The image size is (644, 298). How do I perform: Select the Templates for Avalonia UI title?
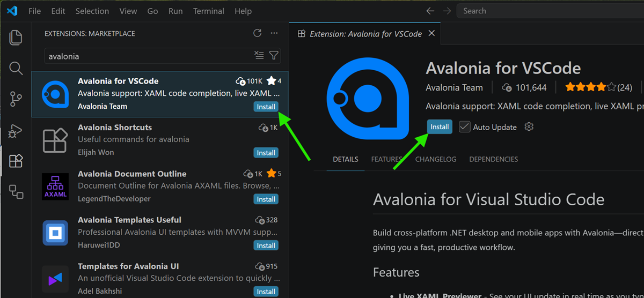[128, 266]
